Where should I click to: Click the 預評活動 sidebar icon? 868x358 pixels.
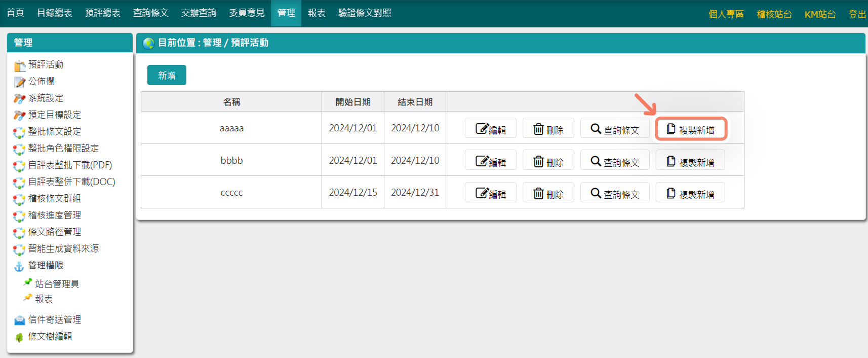tap(19, 65)
